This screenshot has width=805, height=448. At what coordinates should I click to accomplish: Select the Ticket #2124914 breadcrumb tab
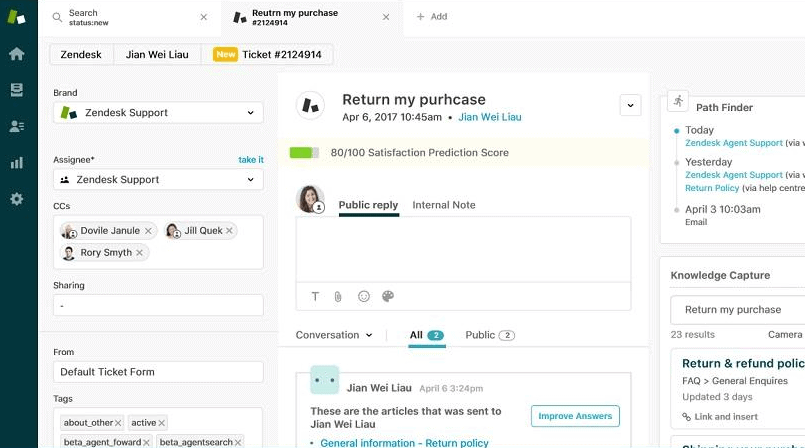coord(267,54)
